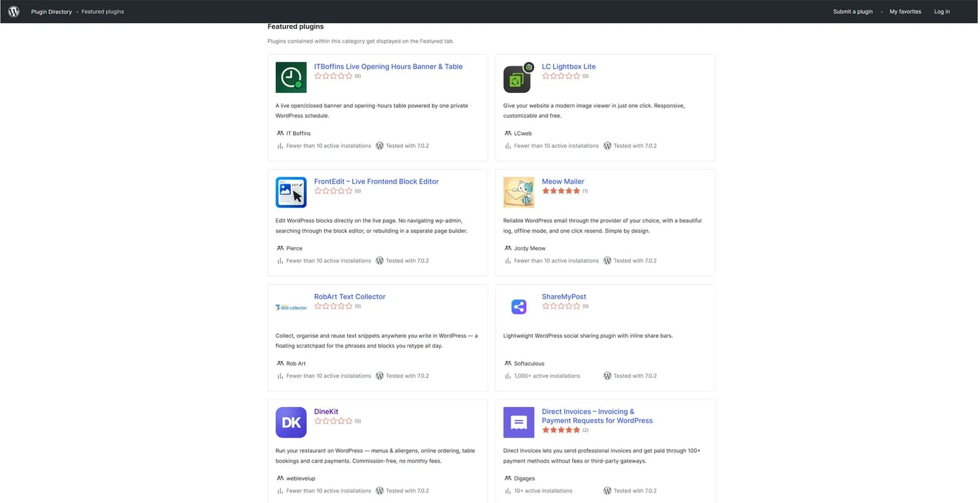Click the empty star rating under DineKit
Image resolution: width=980 pixels, height=503 pixels.
(x=333, y=421)
